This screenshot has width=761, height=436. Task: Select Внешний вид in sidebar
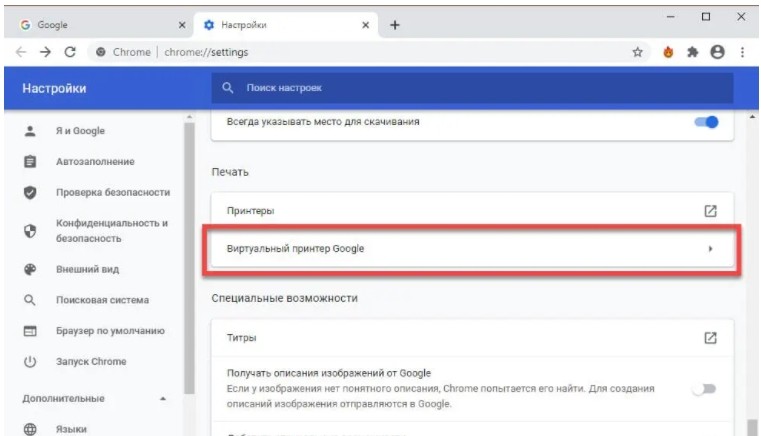(x=87, y=268)
